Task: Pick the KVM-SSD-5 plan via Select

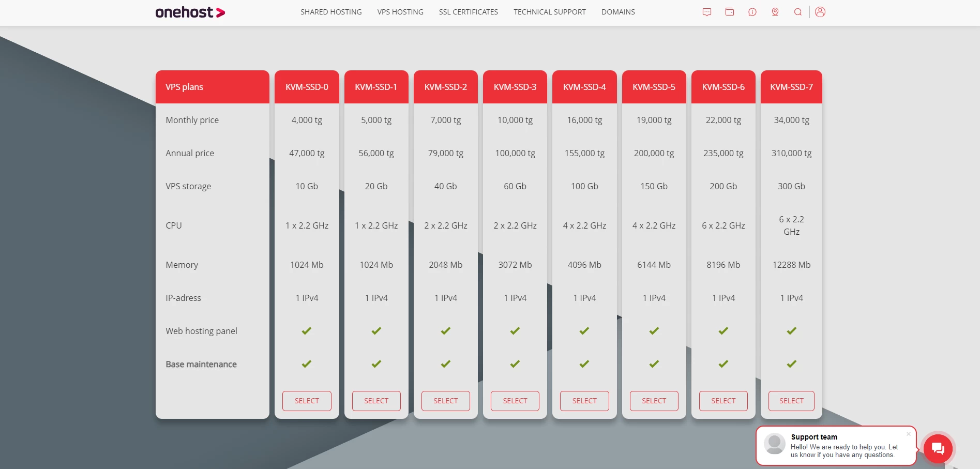Action: (x=654, y=401)
